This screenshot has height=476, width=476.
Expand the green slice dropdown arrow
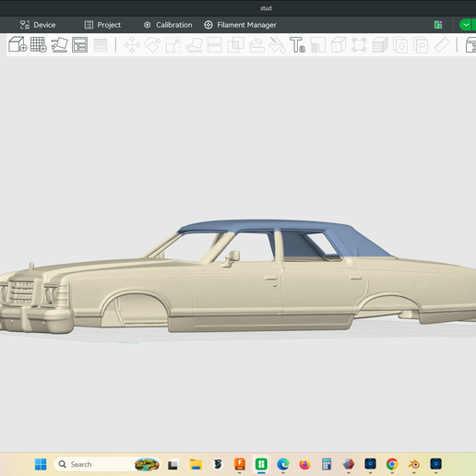[x=466, y=25]
